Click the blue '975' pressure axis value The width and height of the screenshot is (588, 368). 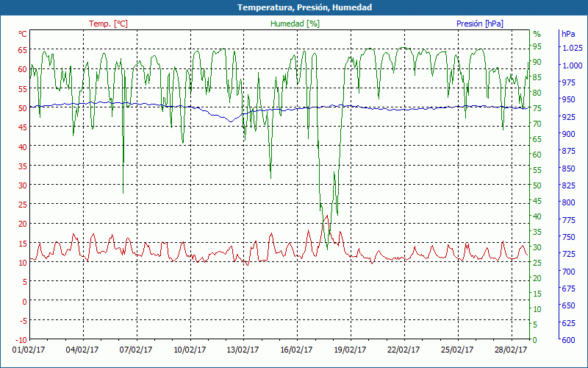[568, 82]
